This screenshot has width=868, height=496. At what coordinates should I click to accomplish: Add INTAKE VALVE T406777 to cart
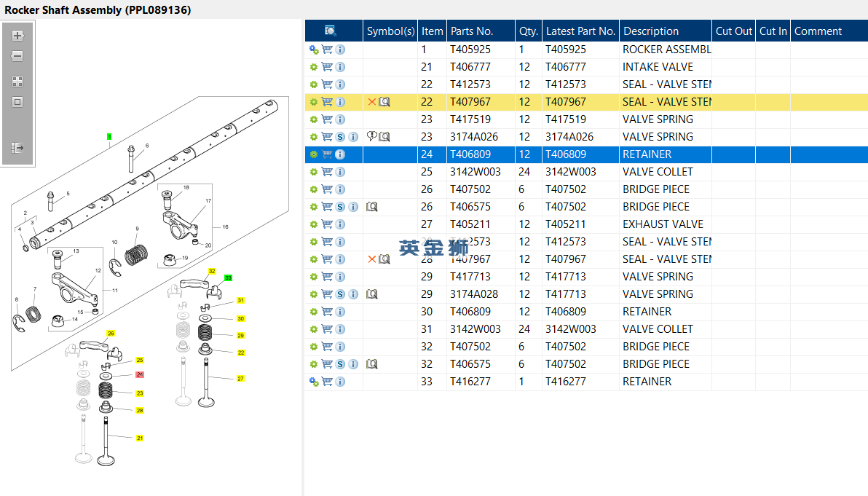[327, 67]
